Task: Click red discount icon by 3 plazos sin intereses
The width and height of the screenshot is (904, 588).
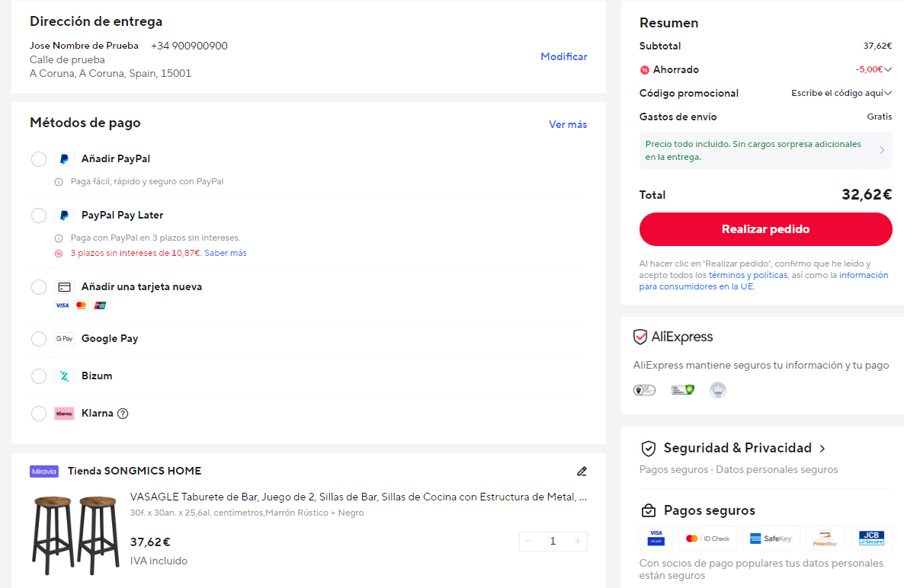Action: click(58, 254)
